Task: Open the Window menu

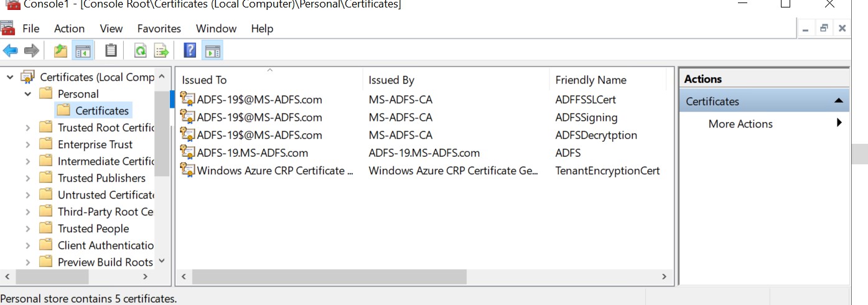Action: click(216, 29)
